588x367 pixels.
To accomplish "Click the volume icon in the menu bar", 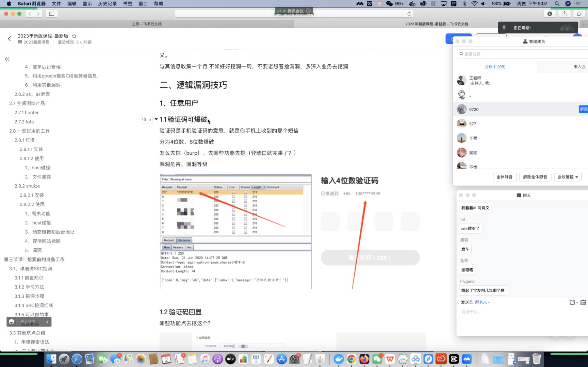I will pyautogui.click(x=483, y=3).
